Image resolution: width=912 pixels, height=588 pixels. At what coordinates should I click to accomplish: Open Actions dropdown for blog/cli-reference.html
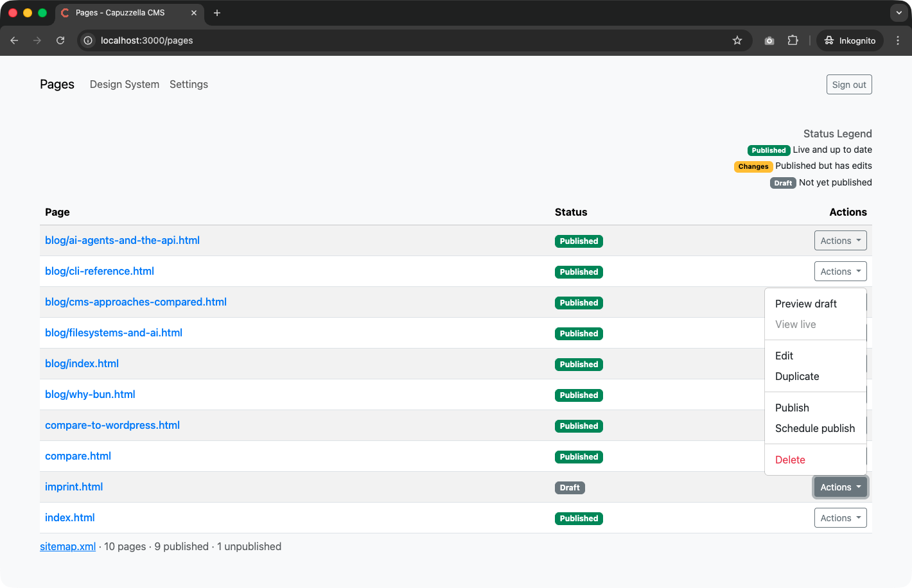click(x=840, y=271)
